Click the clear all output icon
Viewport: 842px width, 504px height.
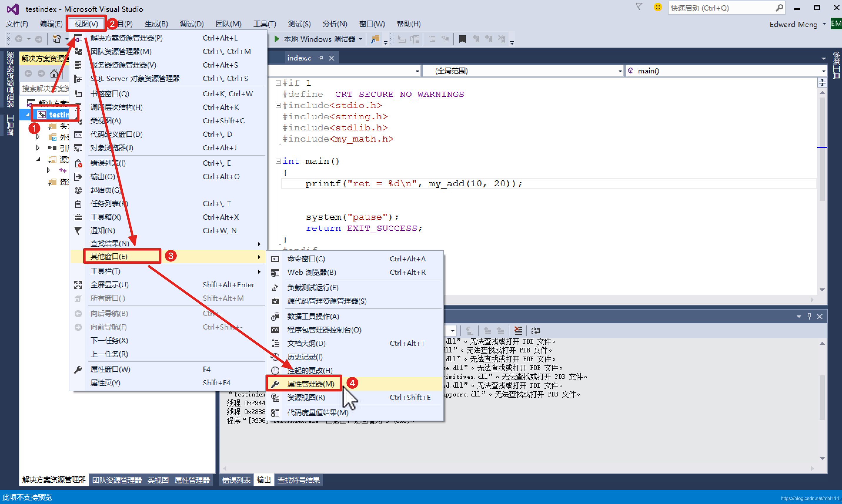[x=518, y=330]
